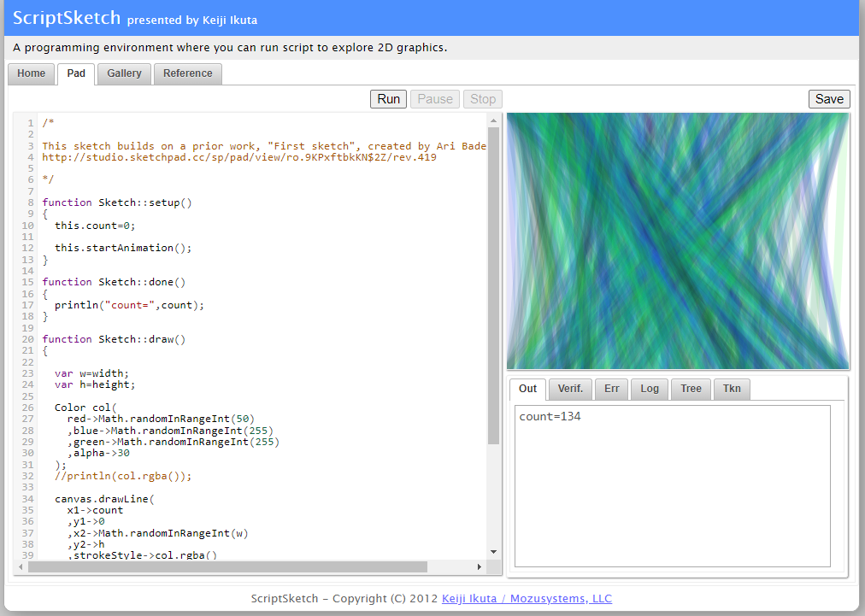
Task: Open the Tree tab
Action: [691, 389]
